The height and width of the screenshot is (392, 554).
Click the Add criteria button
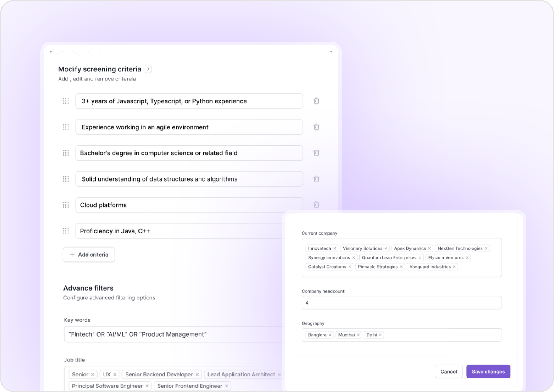89,255
